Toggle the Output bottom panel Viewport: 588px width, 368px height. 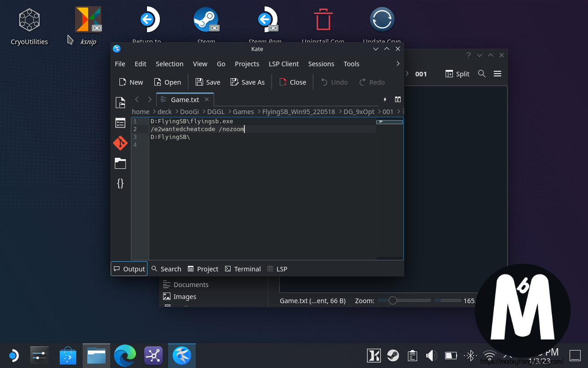coord(129,269)
